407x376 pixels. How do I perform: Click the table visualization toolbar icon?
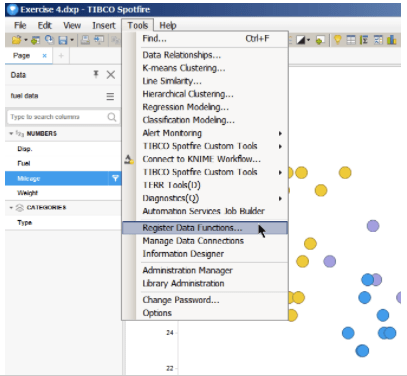[351, 40]
